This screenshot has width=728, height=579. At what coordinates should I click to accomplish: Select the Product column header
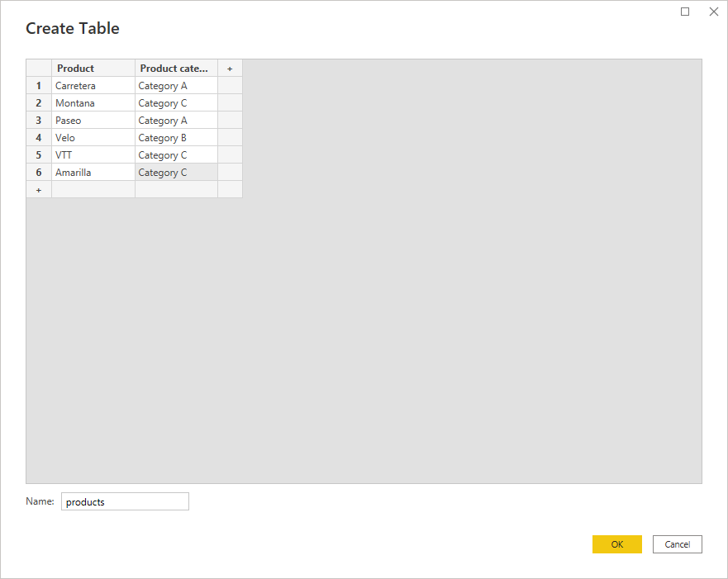coord(93,68)
